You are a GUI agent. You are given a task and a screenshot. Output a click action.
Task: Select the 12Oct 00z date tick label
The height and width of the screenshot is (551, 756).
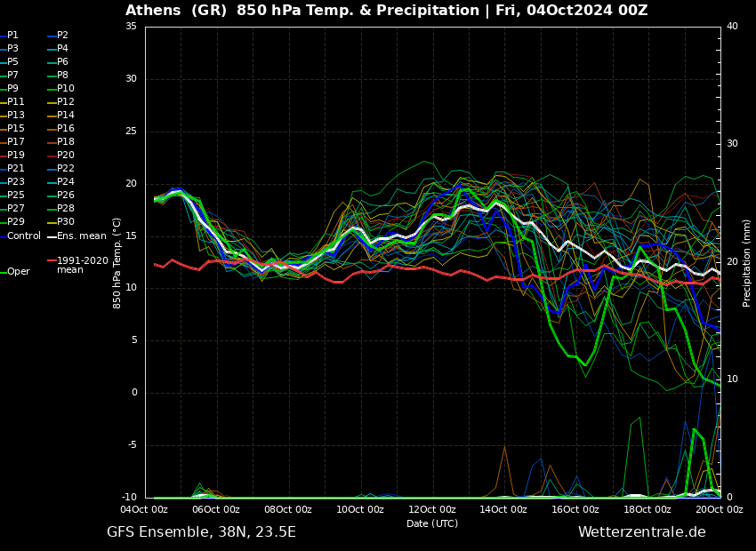(432, 510)
